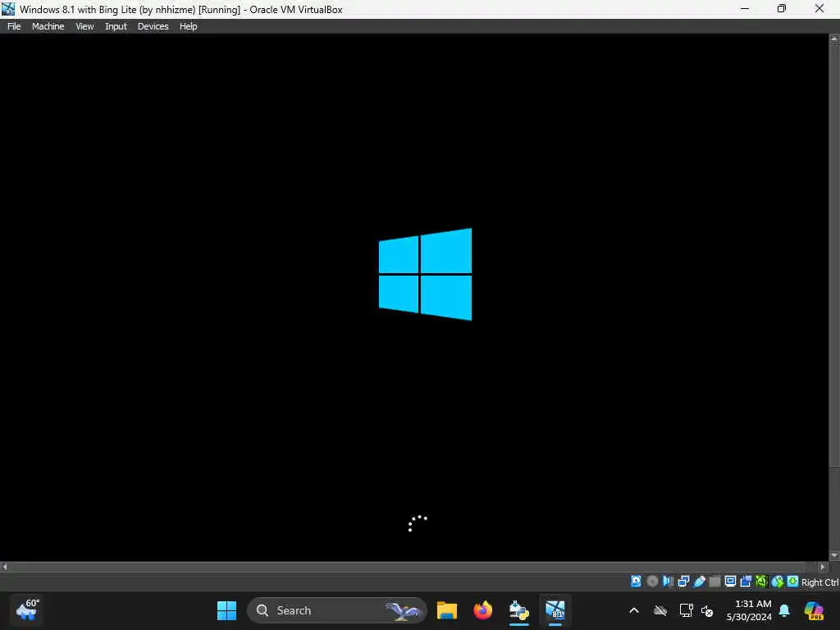Click the optical disc status icon
This screenshot has height=630, width=840.
click(x=652, y=582)
